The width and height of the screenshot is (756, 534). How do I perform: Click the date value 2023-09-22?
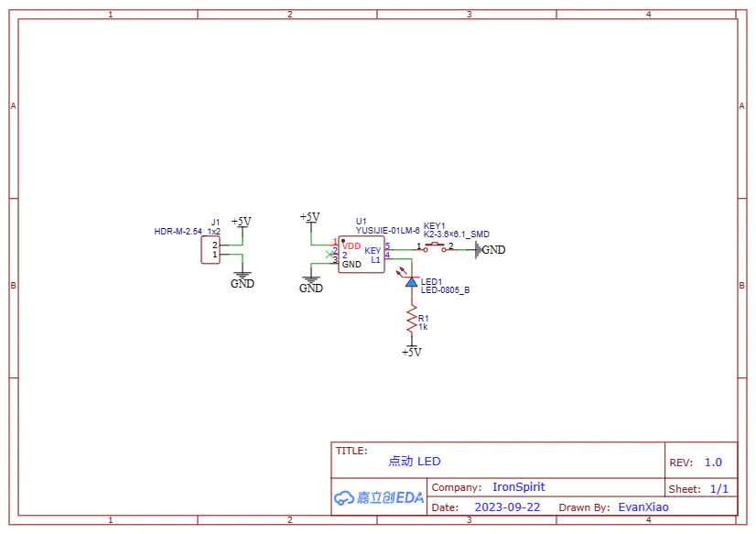pyautogui.click(x=507, y=507)
